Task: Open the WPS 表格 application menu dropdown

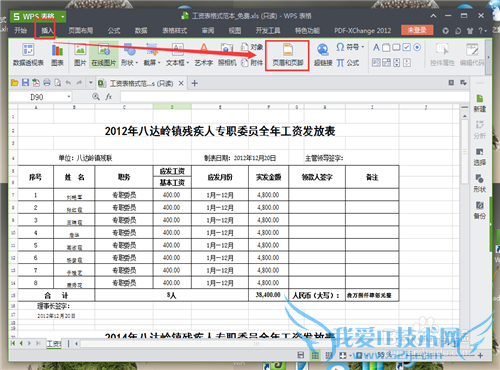Action: pos(62,16)
